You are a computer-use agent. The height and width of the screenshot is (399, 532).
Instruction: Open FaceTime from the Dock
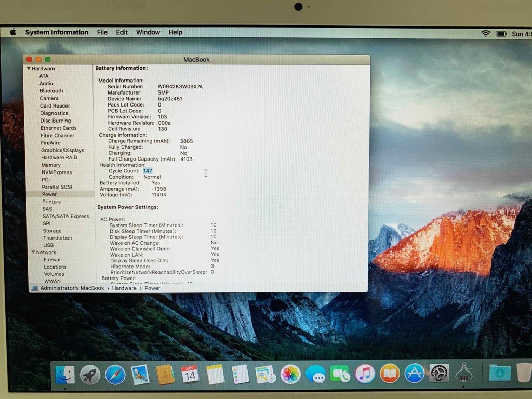[339, 374]
